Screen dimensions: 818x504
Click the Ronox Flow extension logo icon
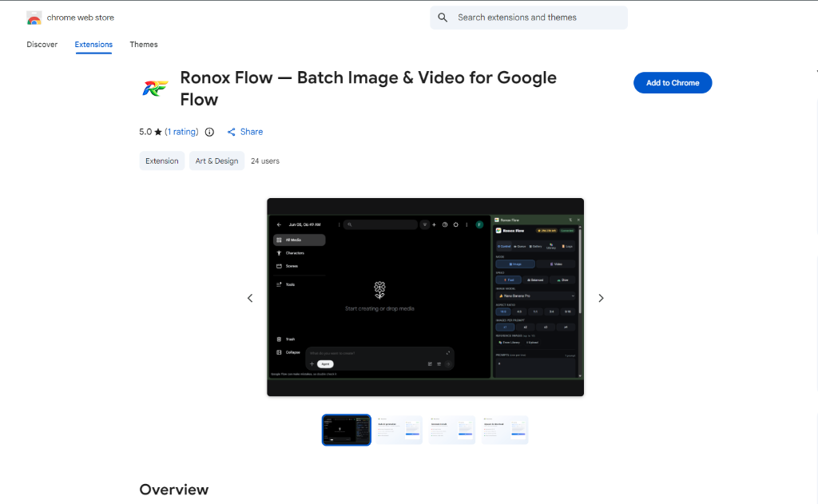click(x=155, y=88)
